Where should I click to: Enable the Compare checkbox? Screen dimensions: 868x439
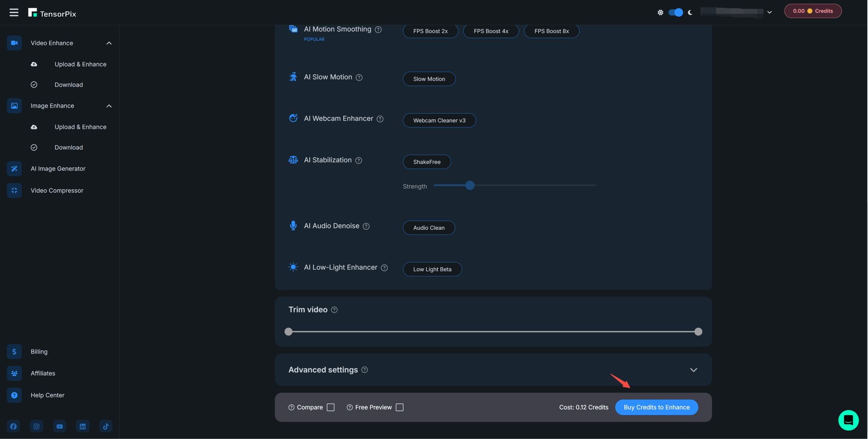(x=331, y=407)
